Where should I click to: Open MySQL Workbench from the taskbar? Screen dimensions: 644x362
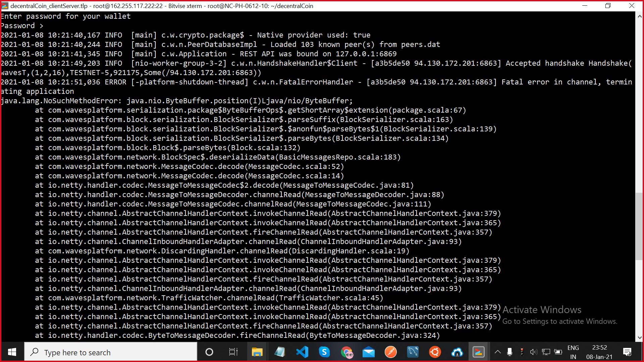click(x=413, y=352)
